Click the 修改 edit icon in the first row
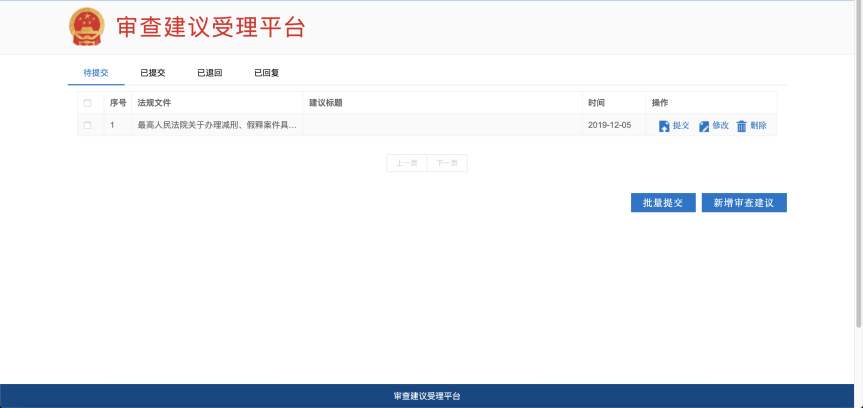863x408 pixels. (704, 126)
